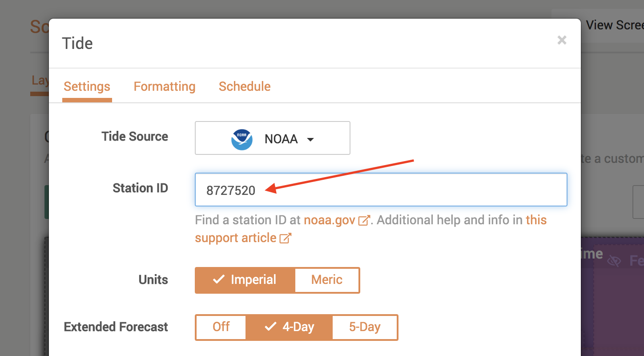
Task: Switch to the Schedule tab
Action: (x=245, y=86)
